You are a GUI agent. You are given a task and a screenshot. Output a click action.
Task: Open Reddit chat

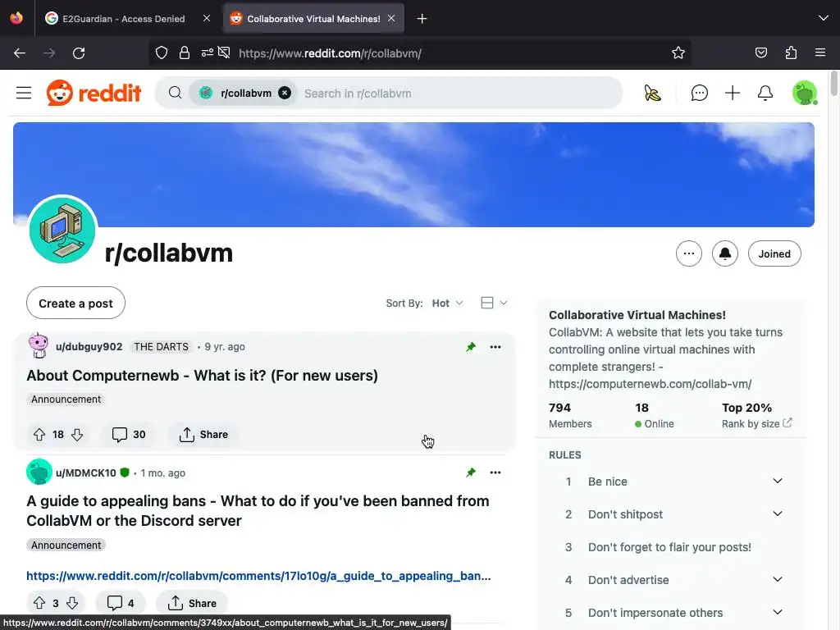[699, 94]
